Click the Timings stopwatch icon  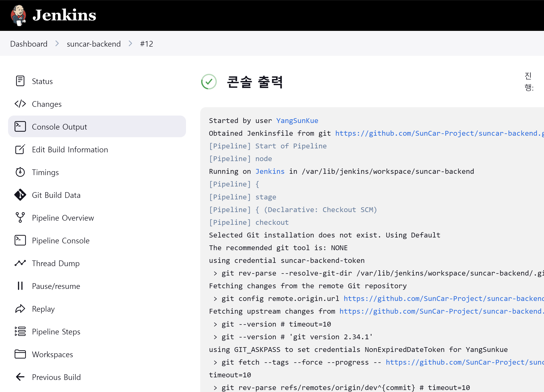pyautogui.click(x=20, y=172)
